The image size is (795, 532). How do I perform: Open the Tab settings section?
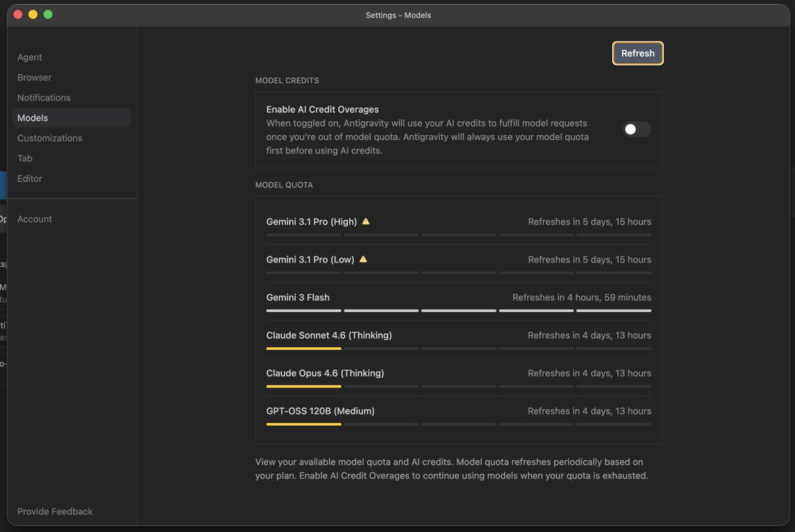(x=25, y=158)
